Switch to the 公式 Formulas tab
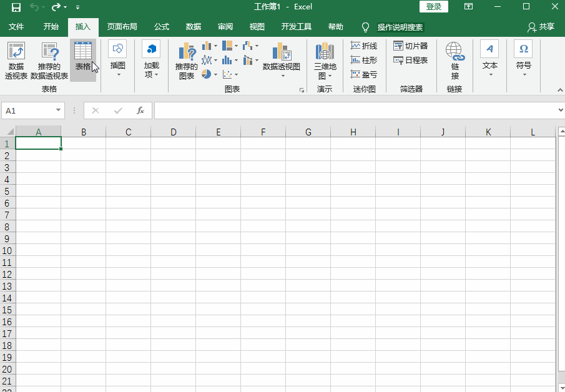Screen dimensions: 565x392 (162, 27)
